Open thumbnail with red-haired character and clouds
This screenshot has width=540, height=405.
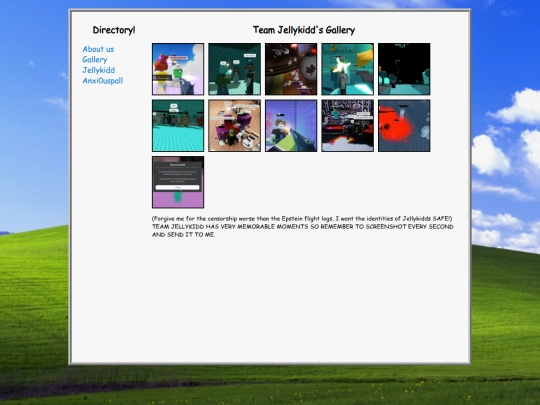[x=178, y=69]
